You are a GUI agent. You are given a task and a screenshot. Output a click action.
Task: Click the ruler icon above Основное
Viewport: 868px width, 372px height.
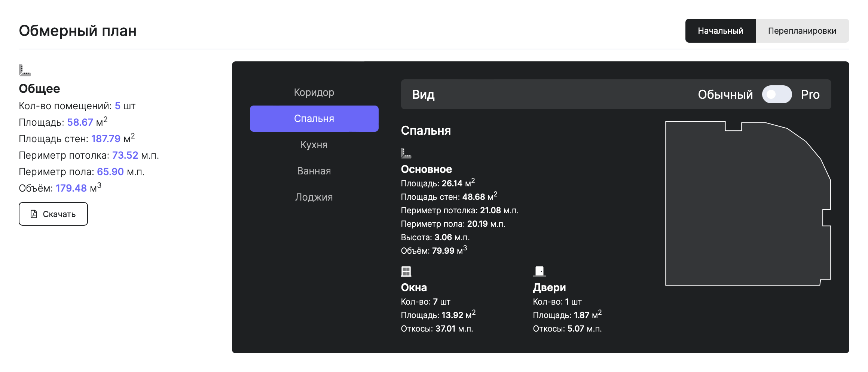(406, 153)
